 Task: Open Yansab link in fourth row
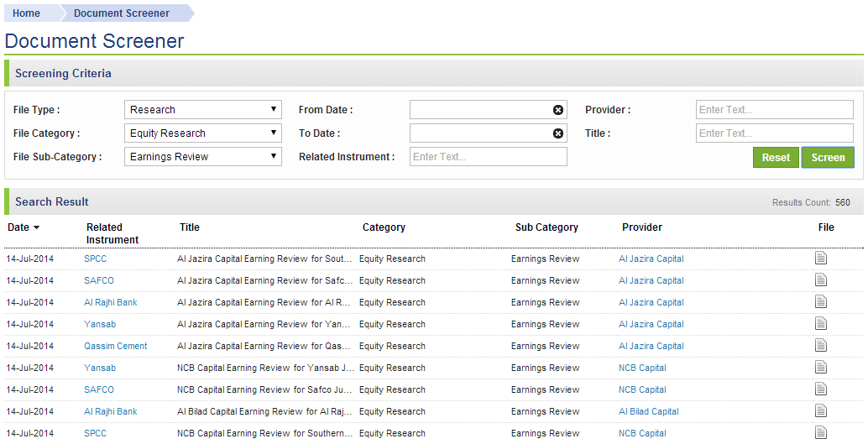[100, 324]
